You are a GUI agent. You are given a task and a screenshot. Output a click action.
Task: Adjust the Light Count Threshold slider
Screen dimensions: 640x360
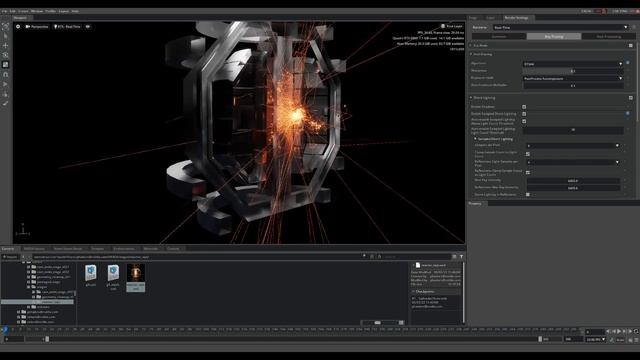(x=573, y=130)
